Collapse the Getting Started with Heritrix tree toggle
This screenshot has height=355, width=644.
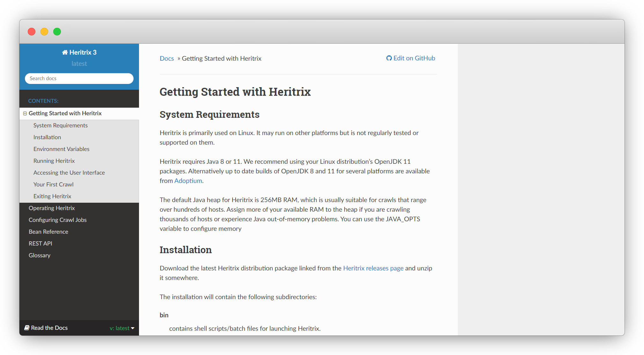point(25,113)
